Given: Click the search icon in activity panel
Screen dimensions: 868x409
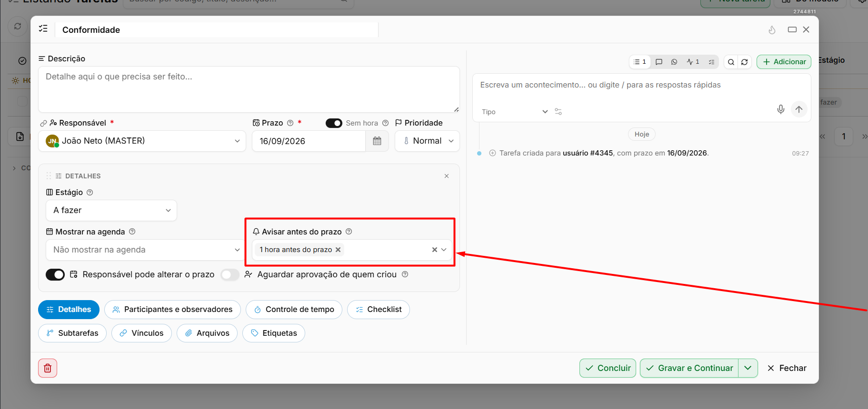Looking at the screenshot, I should pos(731,62).
